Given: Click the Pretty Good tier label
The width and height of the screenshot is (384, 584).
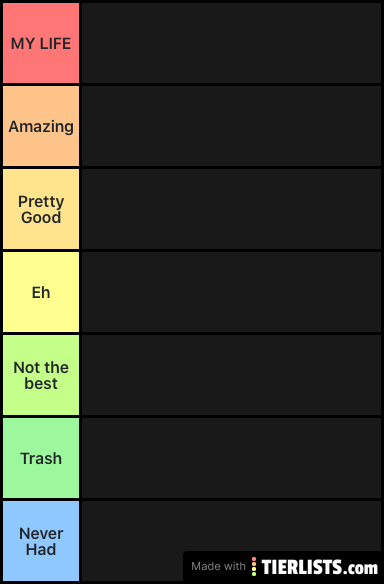Looking at the screenshot, I should pos(41,209).
